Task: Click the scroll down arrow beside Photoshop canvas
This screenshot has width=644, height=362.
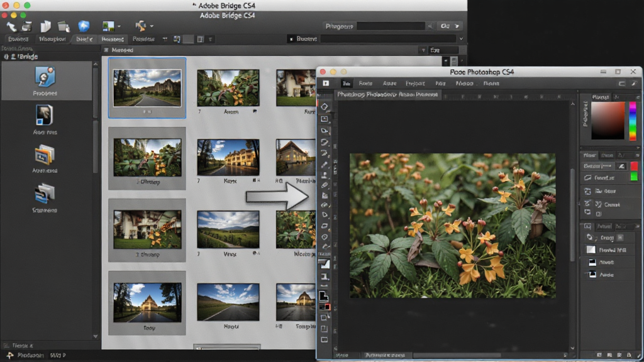Action: coord(572,348)
